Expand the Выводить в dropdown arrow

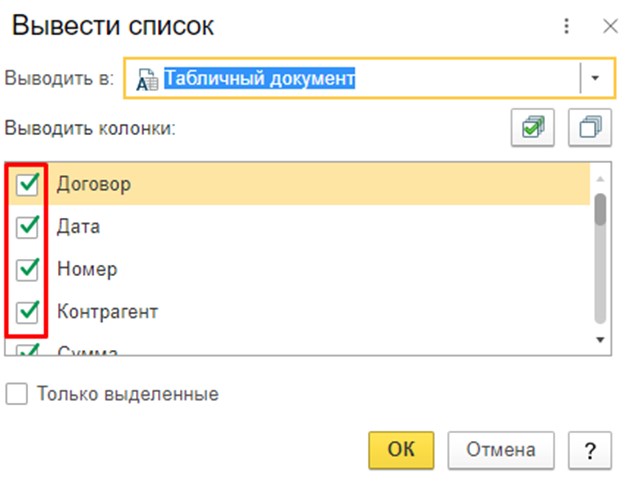(x=595, y=79)
